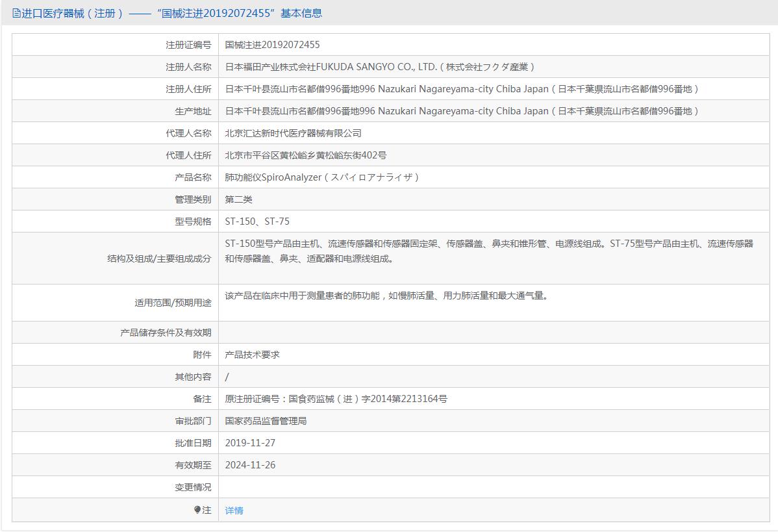The height and width of the screenshot is (532, 778).
Task: Click the 附件 label
Action: click(202, 355)
